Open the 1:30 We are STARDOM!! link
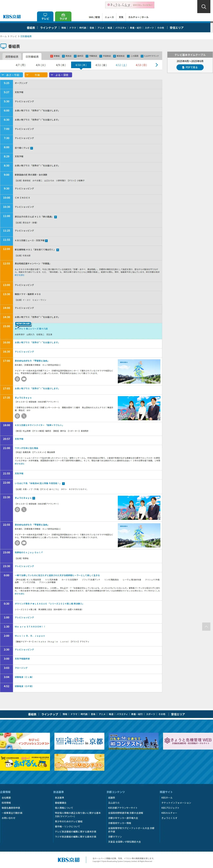The height and width of the screenshot is (868, 213). 30,627
